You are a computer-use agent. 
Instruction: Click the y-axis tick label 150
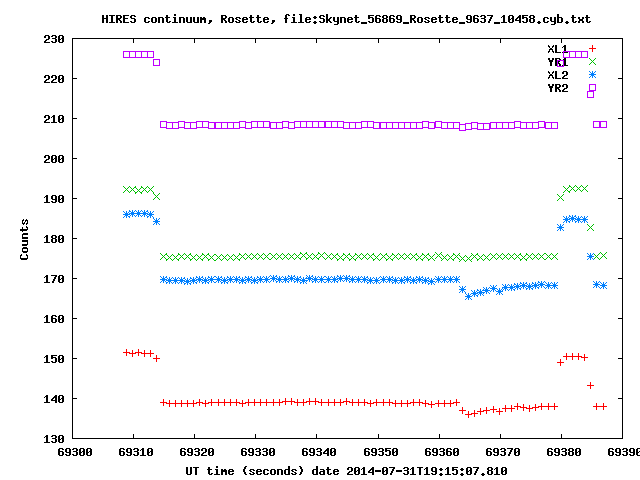[x=54, y=359]
